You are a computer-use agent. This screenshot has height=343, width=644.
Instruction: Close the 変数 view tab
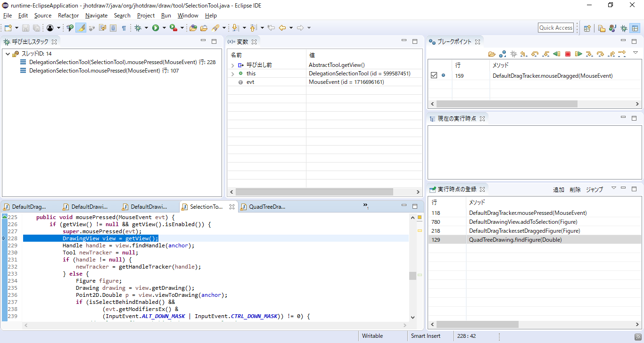(x=254, y=42)
